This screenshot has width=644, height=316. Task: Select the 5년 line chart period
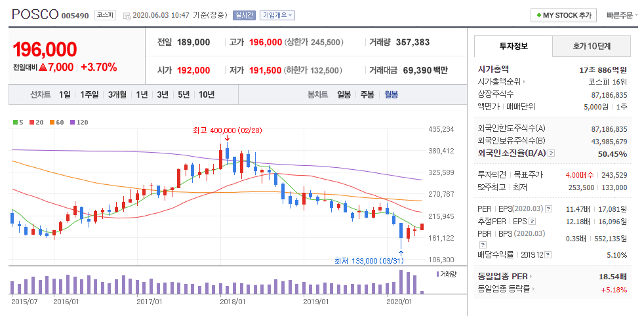[x=184, y=95]
